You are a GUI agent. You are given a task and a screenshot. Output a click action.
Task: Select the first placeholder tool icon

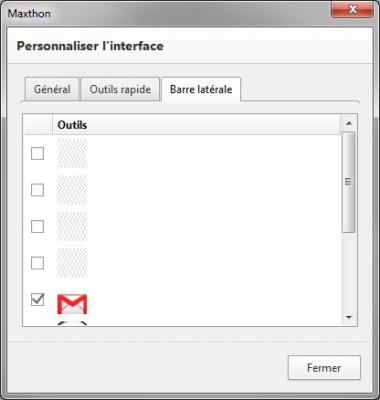tap(72, 154)
